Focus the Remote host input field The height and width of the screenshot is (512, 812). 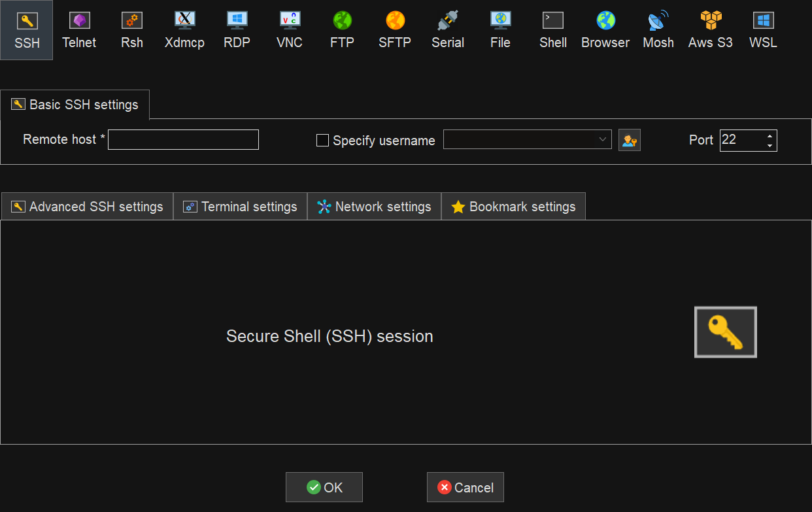(183, 140)
